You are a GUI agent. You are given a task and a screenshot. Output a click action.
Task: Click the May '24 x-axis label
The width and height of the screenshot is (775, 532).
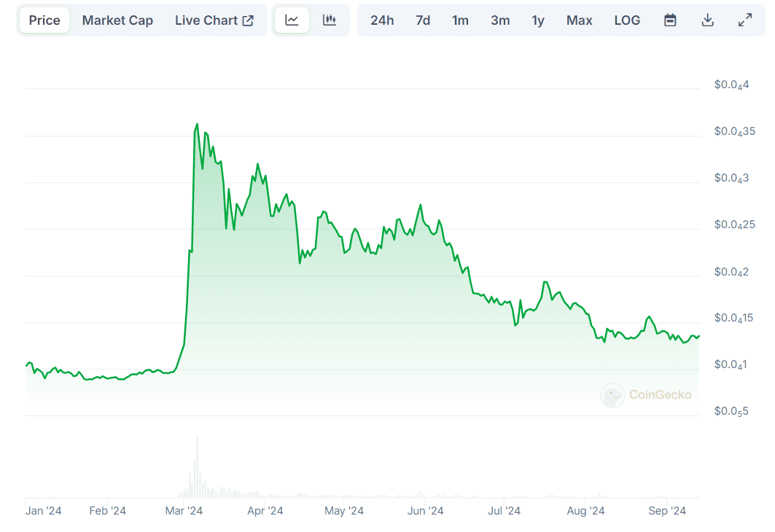click(x=344, y=511)
